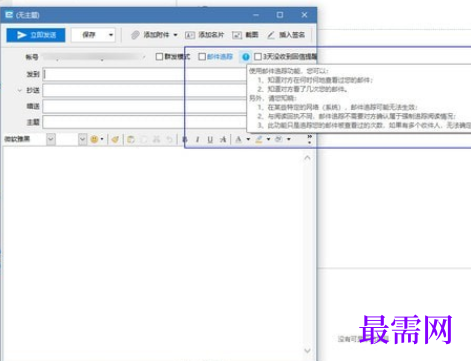This screenshot has height=361, width=471.
Task: Click the emoji smiley face icon
Action: click(94, 139)
